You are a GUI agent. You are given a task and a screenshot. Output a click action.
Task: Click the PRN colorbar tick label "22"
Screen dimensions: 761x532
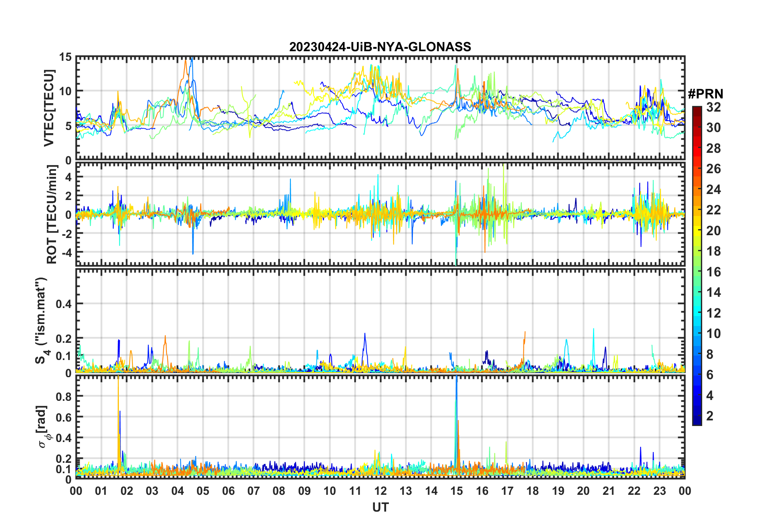pos(713,210)
